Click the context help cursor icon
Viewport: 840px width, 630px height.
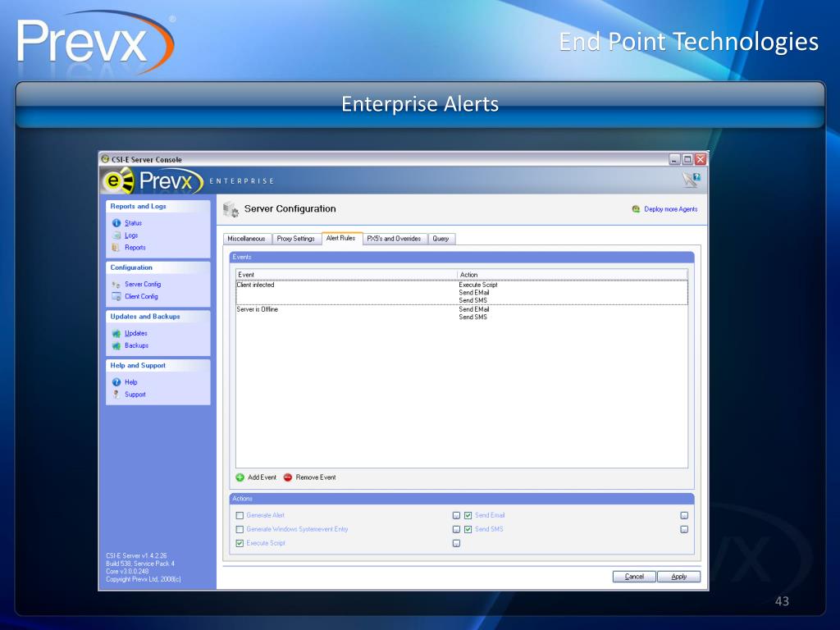[691, 180]
